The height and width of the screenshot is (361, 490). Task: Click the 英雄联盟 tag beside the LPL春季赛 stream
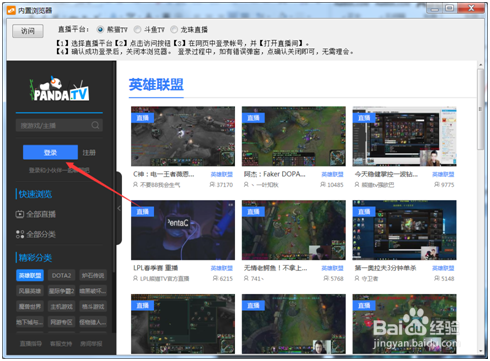tap(222, 268)
